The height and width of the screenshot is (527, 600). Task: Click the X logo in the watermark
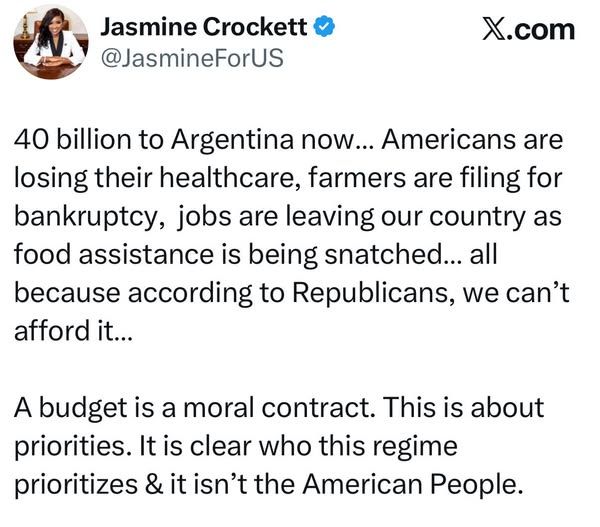[494, 29]
